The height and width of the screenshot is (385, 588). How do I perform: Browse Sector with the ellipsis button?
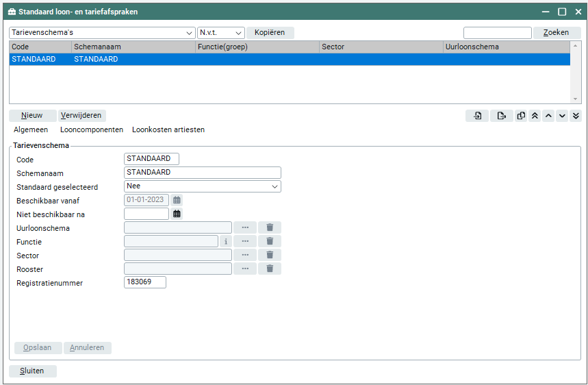tap(245, 255)
